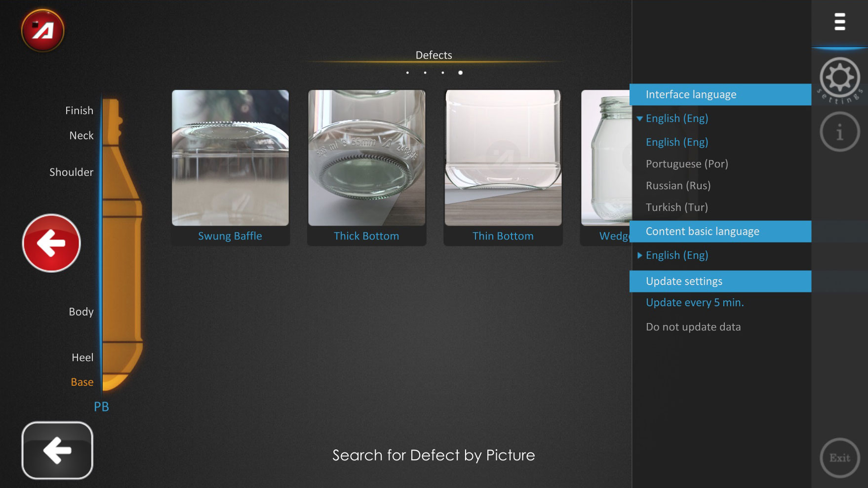Click the red back arrow button

point(51,243)
